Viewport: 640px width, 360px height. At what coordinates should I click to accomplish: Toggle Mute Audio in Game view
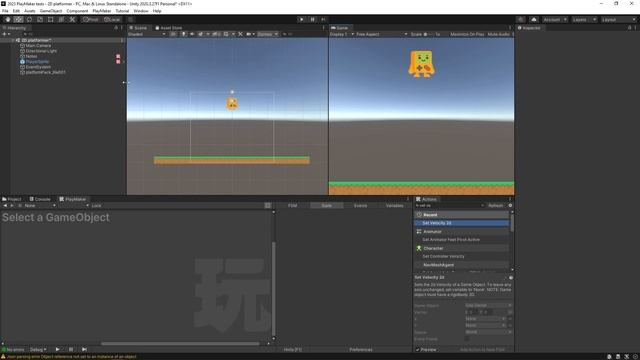[x=499, y=34]
